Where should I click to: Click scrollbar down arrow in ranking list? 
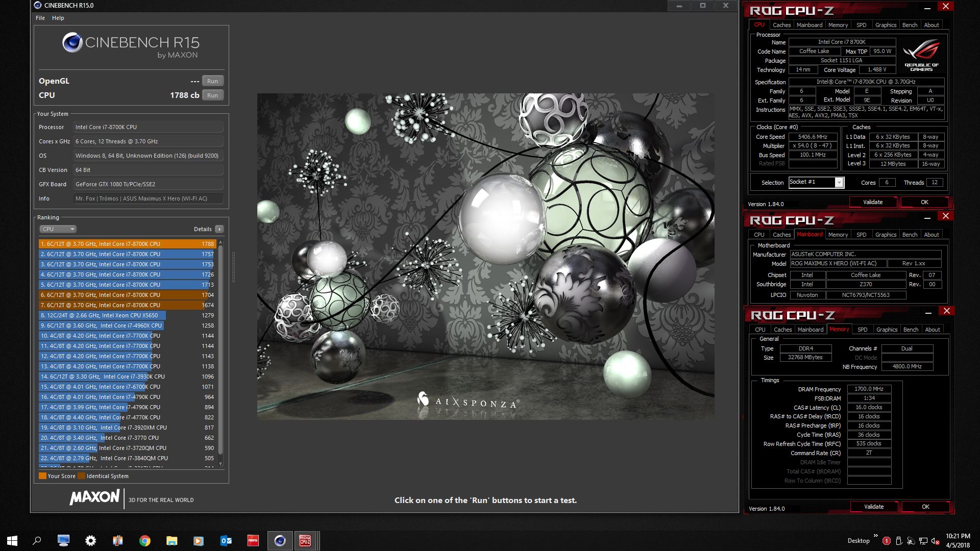point(220,464)
